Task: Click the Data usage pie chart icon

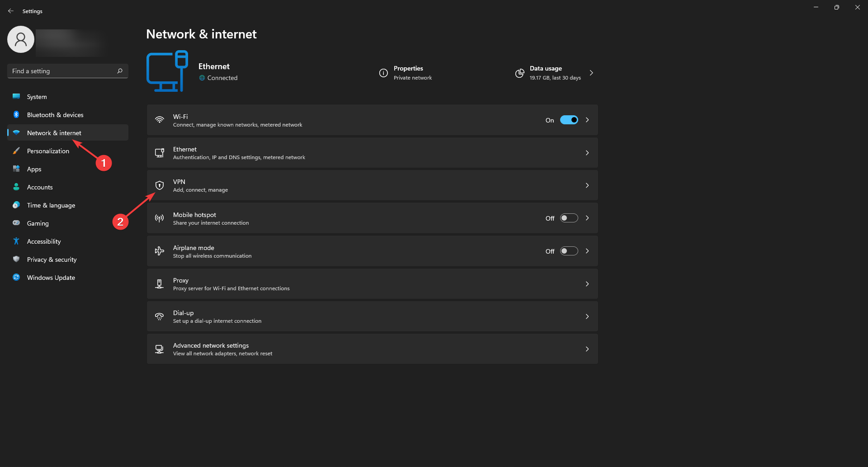Action: [x=520, y=73]
